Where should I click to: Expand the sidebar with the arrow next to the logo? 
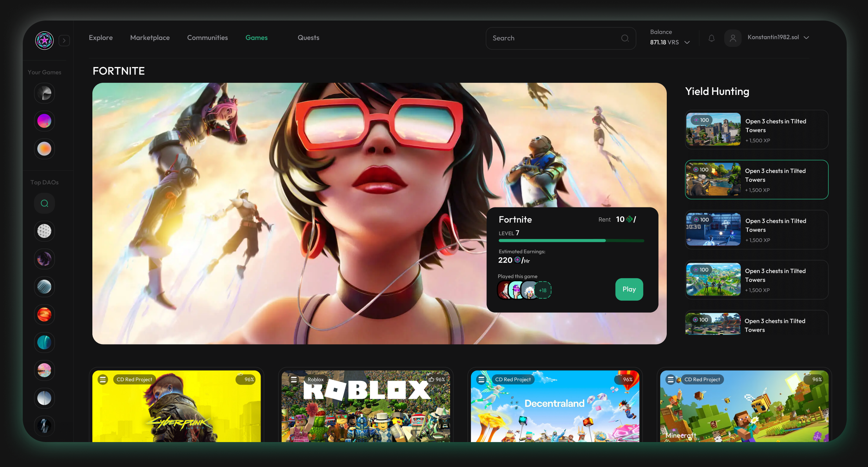coord(64,40)
